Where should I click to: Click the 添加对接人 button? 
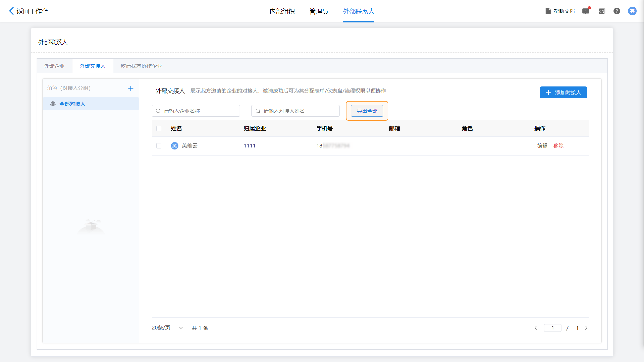coord(563,93)
